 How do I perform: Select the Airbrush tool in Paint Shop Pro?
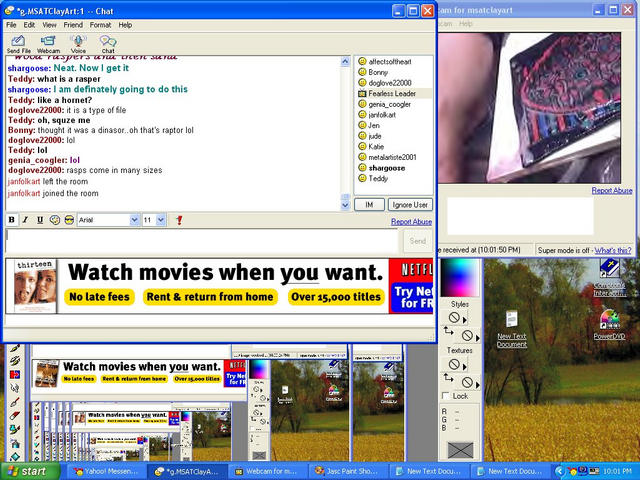click(x=15, y=443)
